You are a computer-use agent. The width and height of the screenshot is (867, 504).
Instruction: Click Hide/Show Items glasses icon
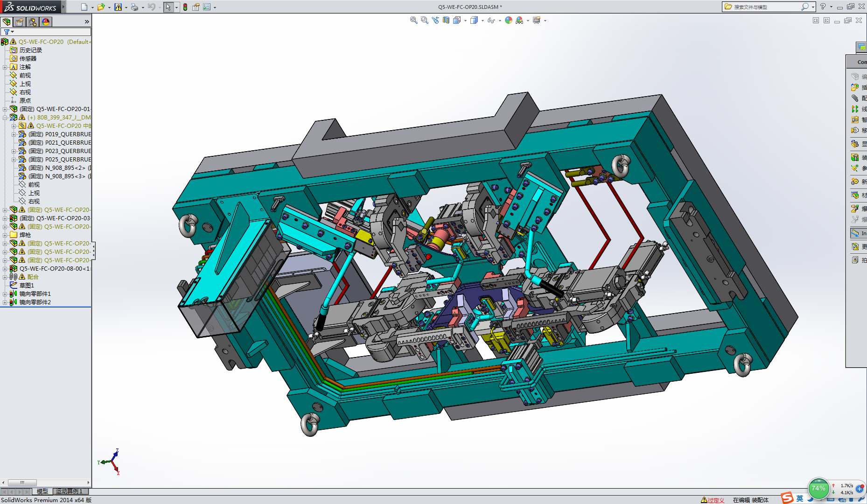(491, 20)
